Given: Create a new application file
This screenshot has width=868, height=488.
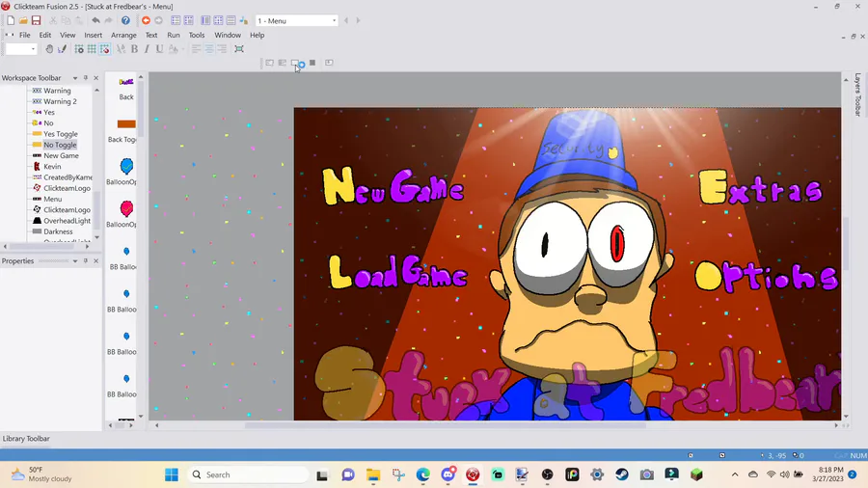Looking at the screenshot, I should click(11, 20).
